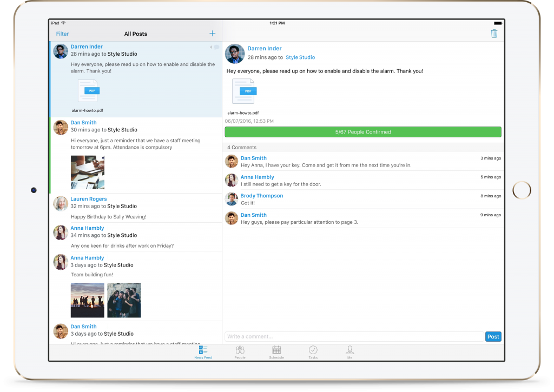
Task: Tap Brody Thompson's comment avatar
Action: [232, 199]
